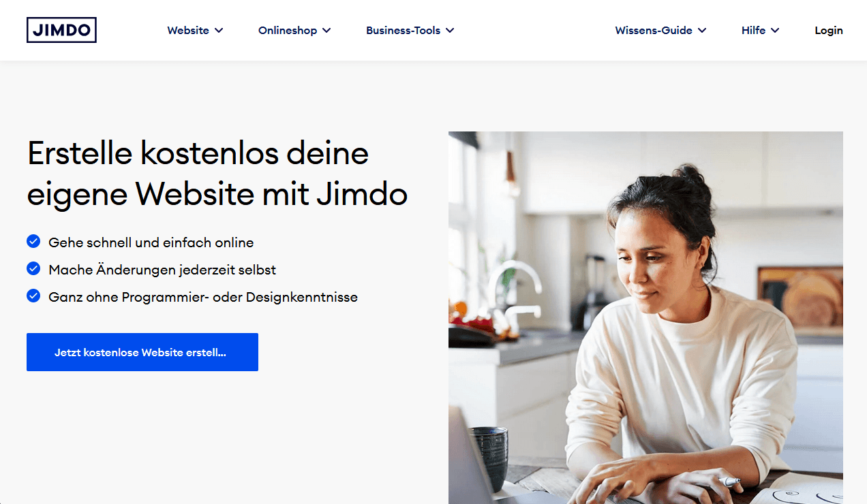Click 'Gehe schnell und einfach online' text

pyautogui.click(x=151, y=242)
